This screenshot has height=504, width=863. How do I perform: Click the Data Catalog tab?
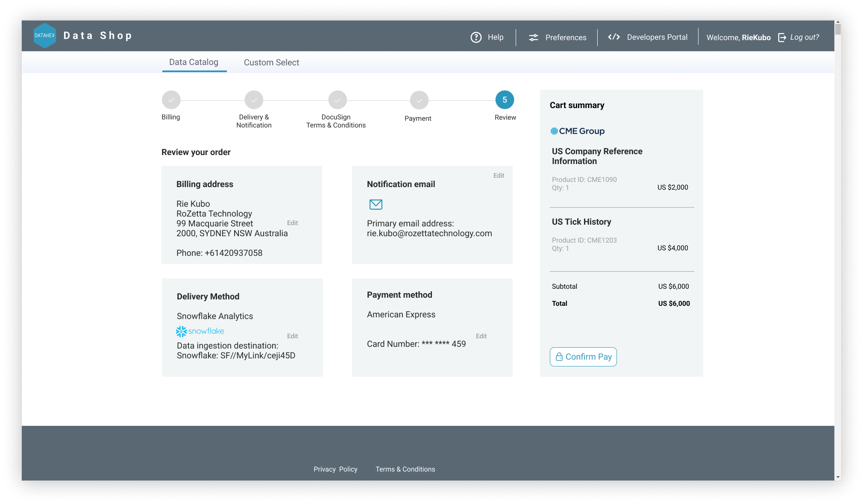tap(193, 62)
